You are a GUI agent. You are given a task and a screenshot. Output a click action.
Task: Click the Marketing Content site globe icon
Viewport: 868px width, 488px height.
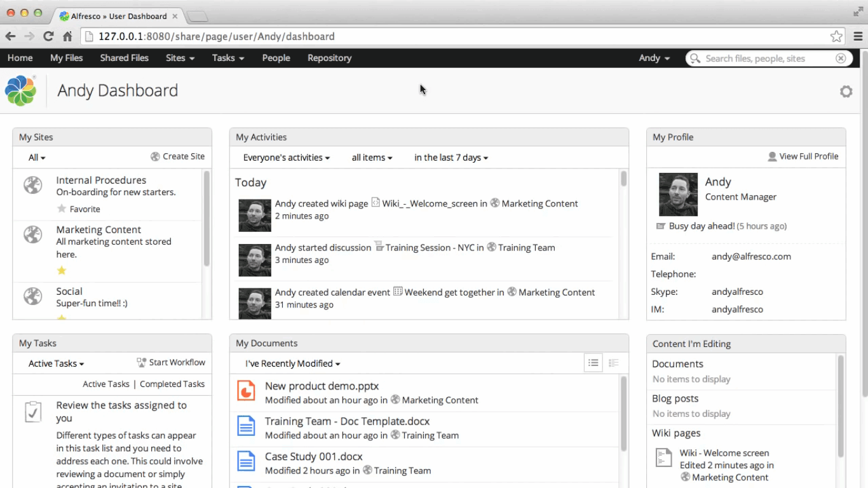point(32,234)
